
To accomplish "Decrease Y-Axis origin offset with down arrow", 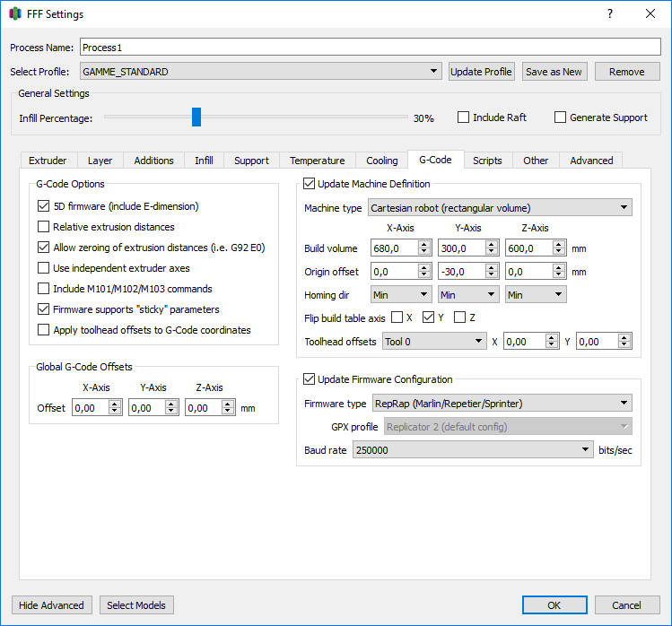I will click(x=492, y=274).
